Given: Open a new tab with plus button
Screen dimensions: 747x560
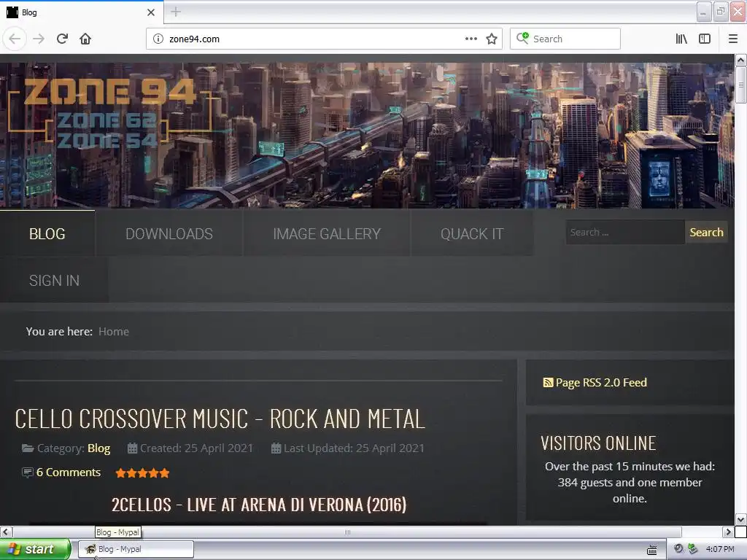Looking at the screenshot, I should click(x=176, y=12).
